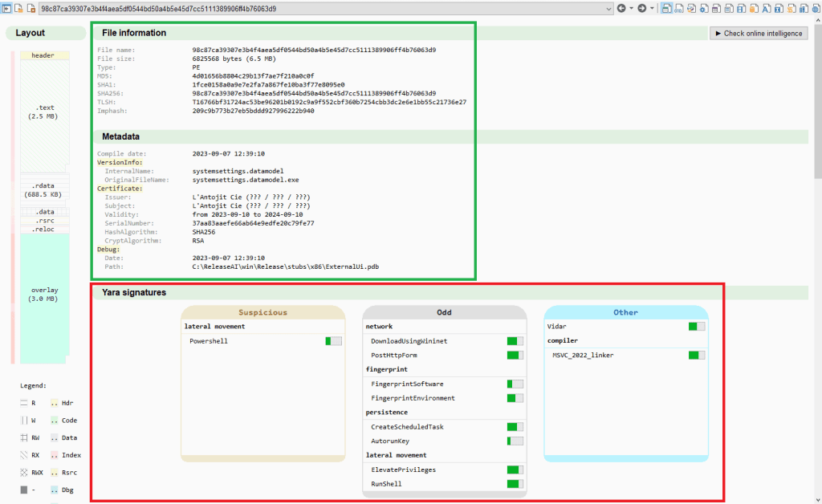Open the hex view (010) toolbar icon
The width and height of the screenshot is (822, 504).
[678, 9]
